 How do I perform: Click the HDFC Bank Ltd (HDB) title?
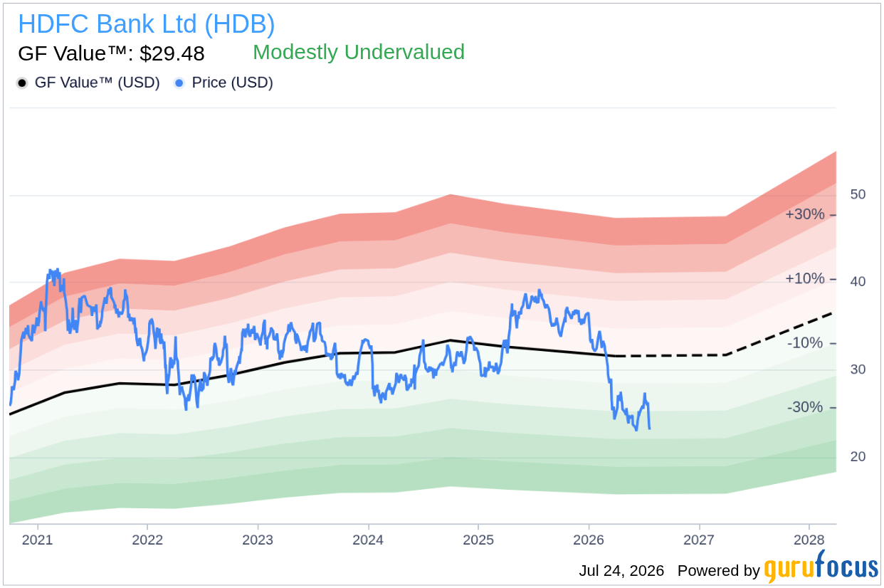tap(147, 24)
